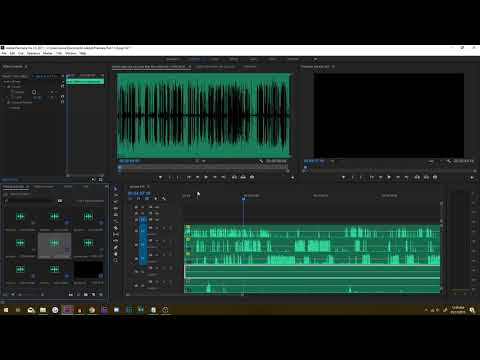Image resolution: width=480 pixels, height=360 pixels.
Task: Open Source monitor button editor plus
Action: 292,178
